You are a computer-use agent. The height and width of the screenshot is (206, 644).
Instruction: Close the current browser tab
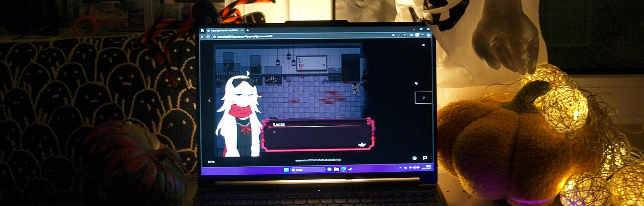coord(242,30)
